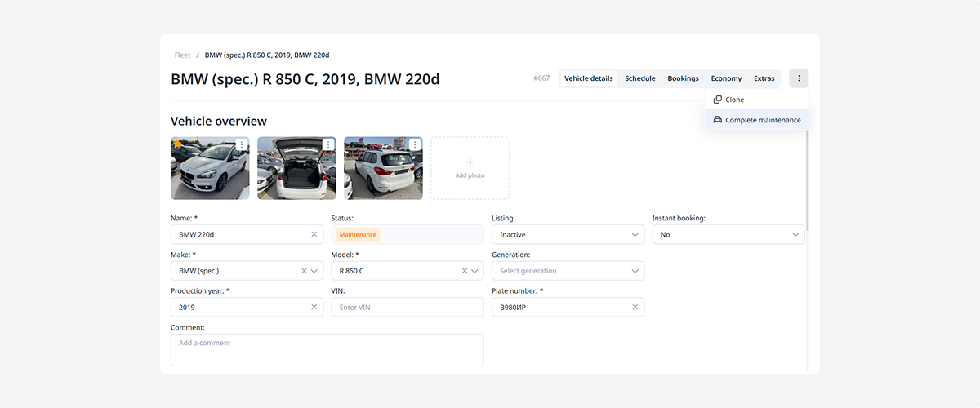The image size is (980, 408).
Task: Open menu on open-trunk car photo
Action: (328, 144)
